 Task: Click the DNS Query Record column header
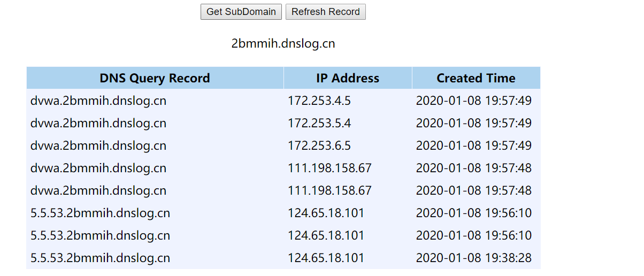(155, 78)
